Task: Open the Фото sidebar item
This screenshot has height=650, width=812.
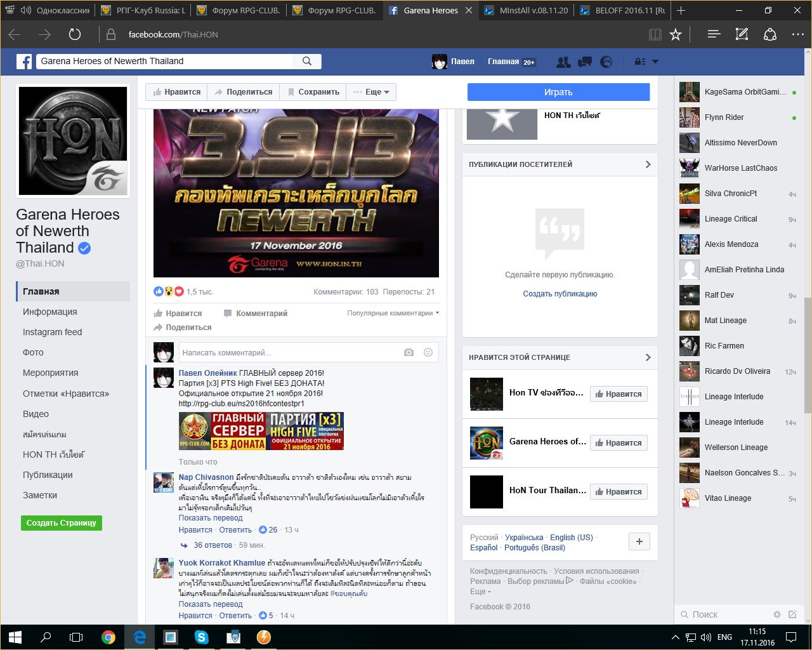Action: coord(33,352)
